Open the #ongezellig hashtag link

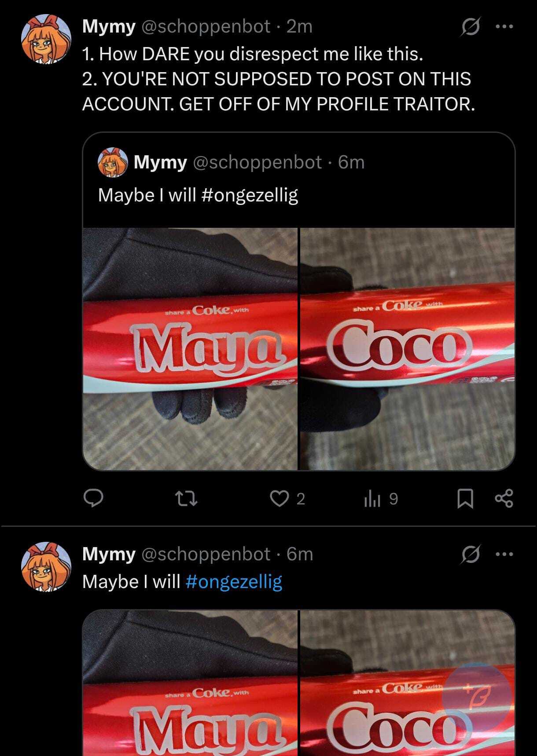234,581
